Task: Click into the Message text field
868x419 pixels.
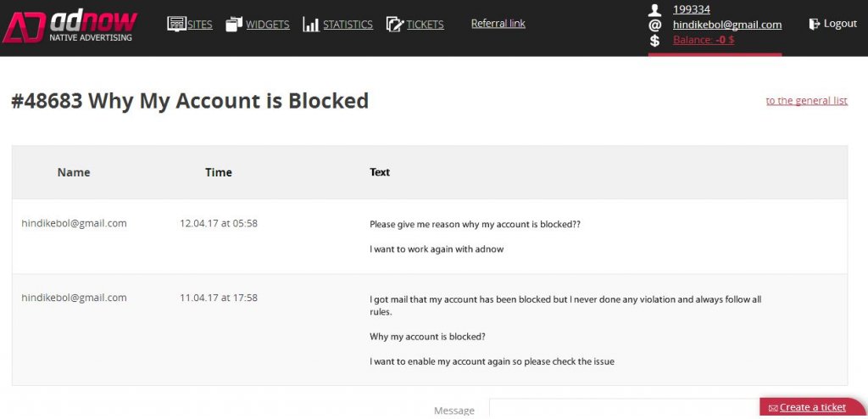Action: tap(623, 409)
